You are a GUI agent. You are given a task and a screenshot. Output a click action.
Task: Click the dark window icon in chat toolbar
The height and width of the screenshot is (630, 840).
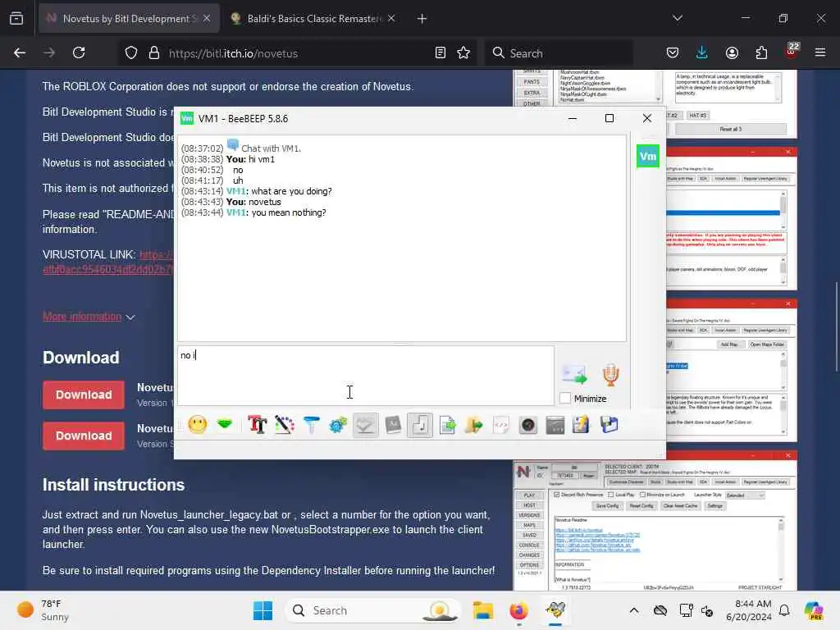[x=555, y=426]
